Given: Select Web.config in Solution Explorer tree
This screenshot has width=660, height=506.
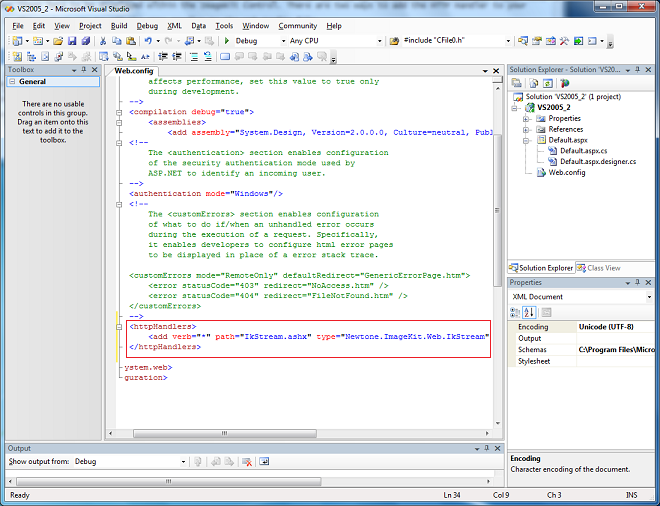Looking at the screenshot, I should [x=567, y=173].
